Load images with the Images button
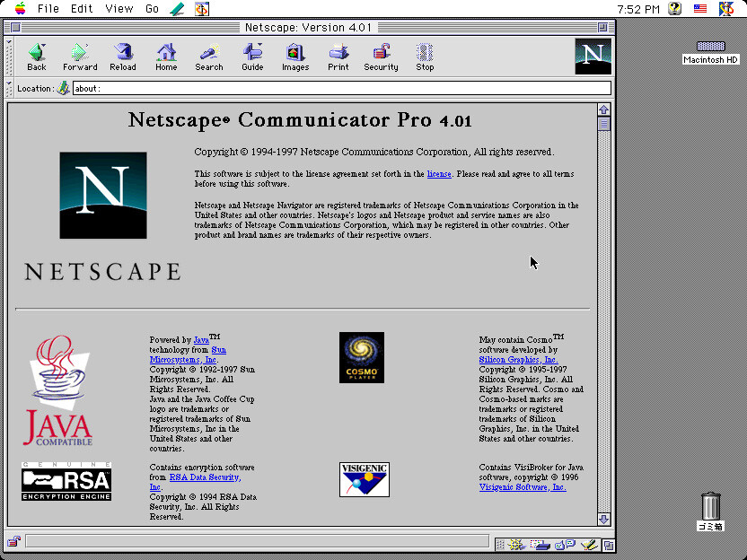Viewport: 747px width, 560px height. click(x=295, y=57)
